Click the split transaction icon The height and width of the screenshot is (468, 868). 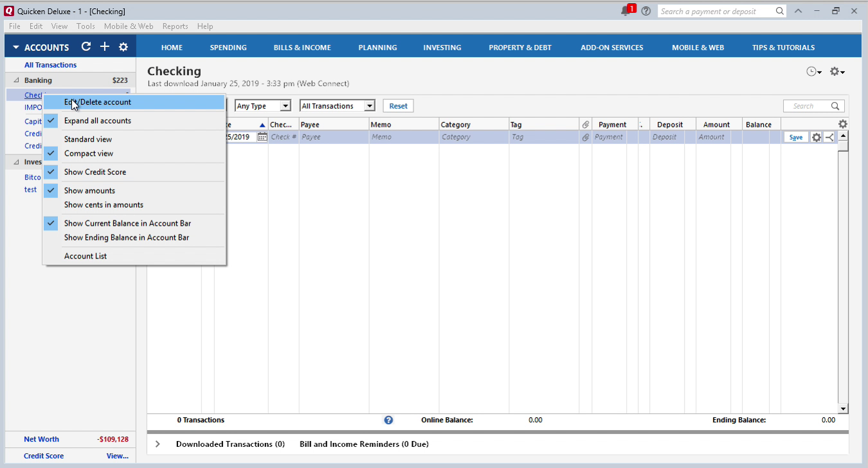point(829,137)
